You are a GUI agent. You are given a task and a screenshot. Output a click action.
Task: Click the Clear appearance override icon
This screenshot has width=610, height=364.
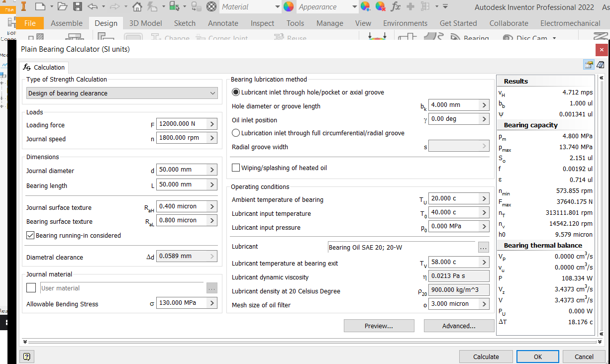click(381, 6)
